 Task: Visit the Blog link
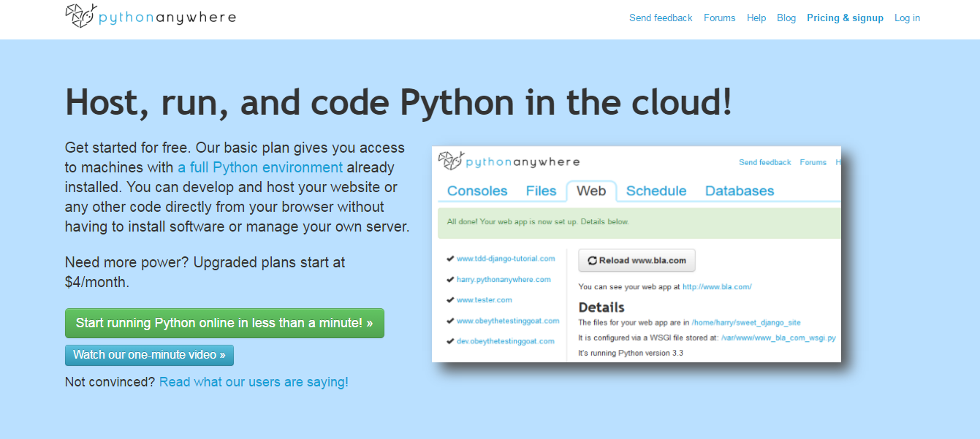786,18
